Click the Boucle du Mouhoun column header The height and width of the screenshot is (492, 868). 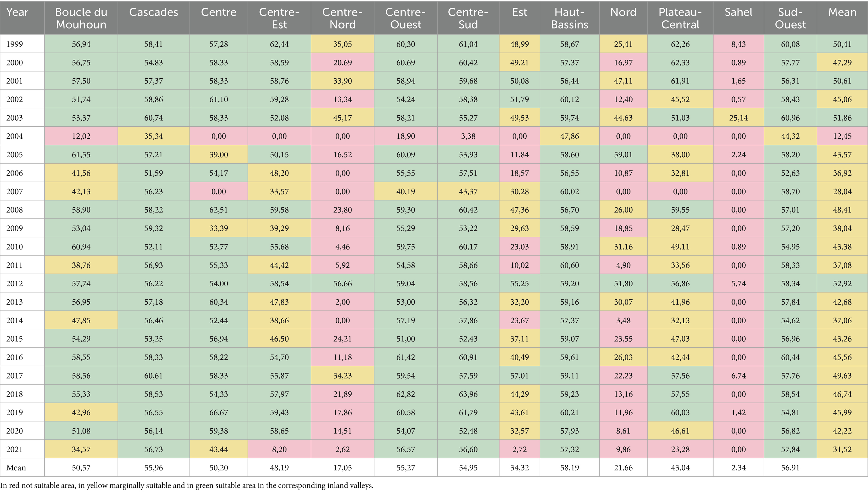pos(81,18)
